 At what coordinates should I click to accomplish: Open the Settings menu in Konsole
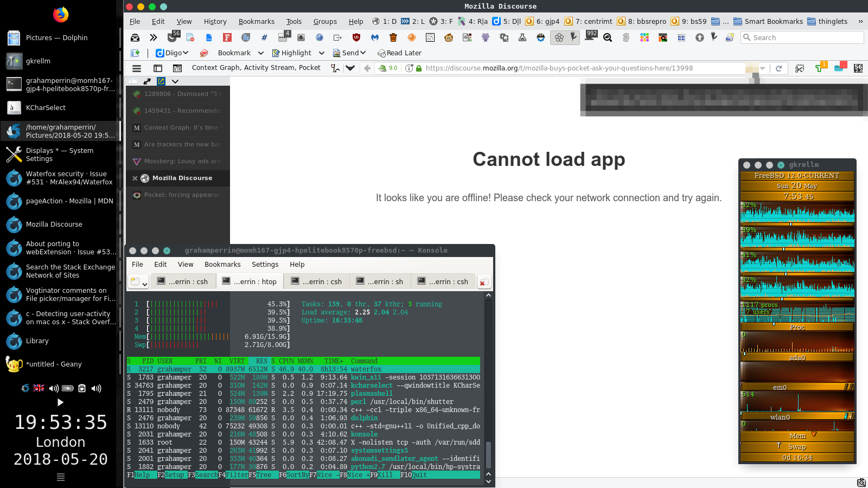(x=265, y=265)
